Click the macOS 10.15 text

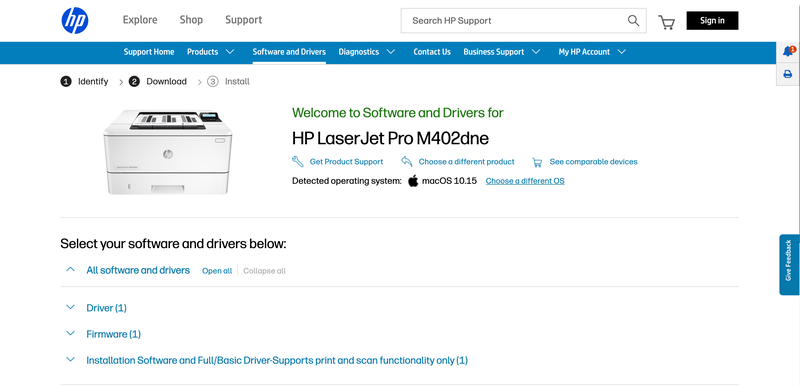(449, 181)
